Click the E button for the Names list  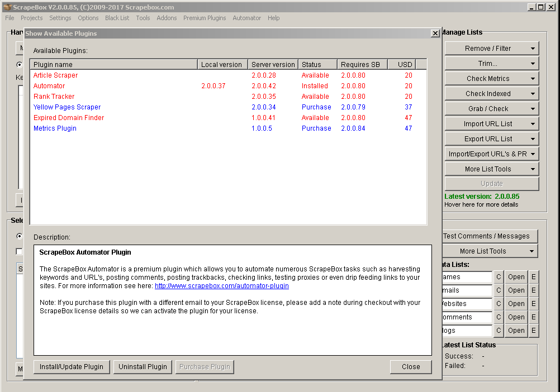(x=534, y=277)
